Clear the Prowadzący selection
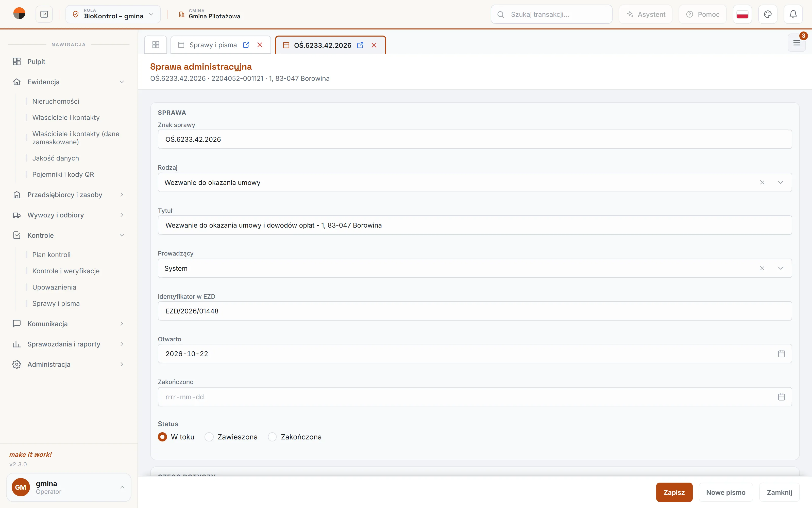This screenshot has height=508, width=812. (762, 268)
